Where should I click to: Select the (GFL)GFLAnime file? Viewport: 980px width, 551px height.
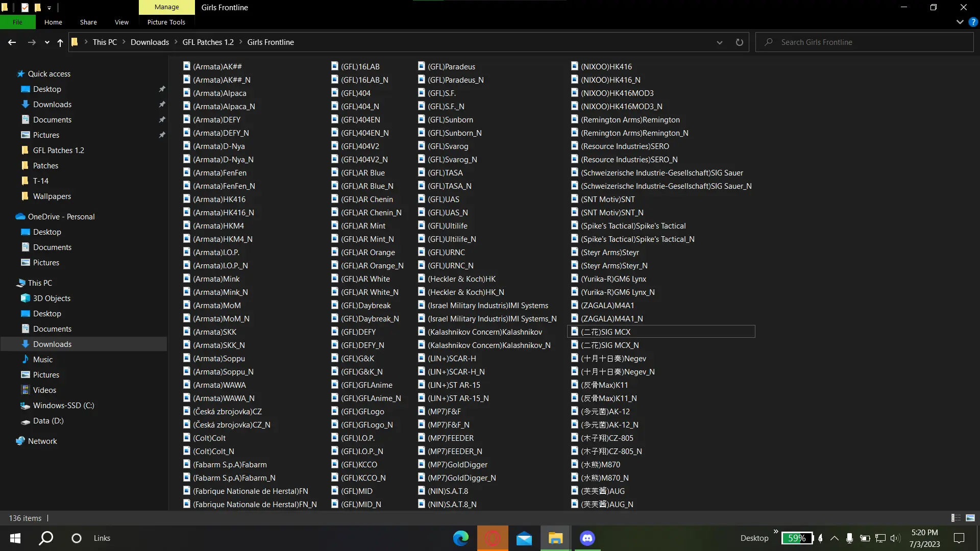pyautogui.click(x=366, y=385)
